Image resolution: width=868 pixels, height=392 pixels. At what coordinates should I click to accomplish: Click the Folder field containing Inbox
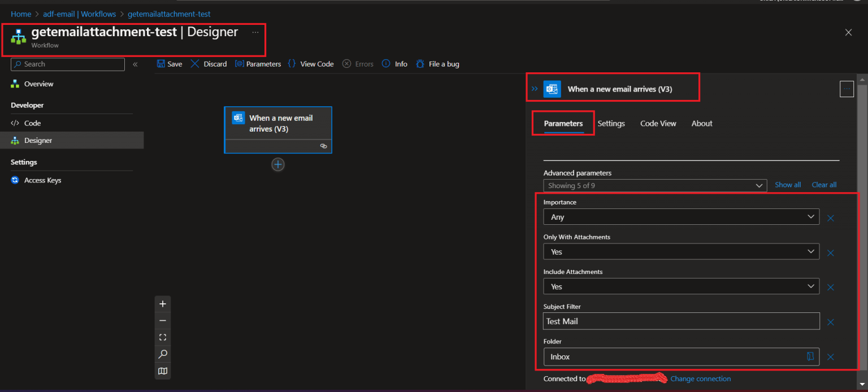(x=681, y=356)
